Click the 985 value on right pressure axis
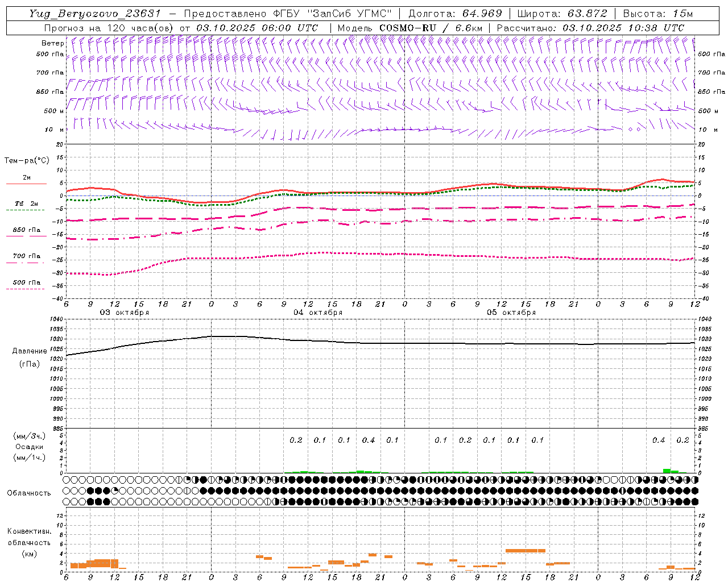This screenshot has width=728, height=582. click(x=704, y=429)
